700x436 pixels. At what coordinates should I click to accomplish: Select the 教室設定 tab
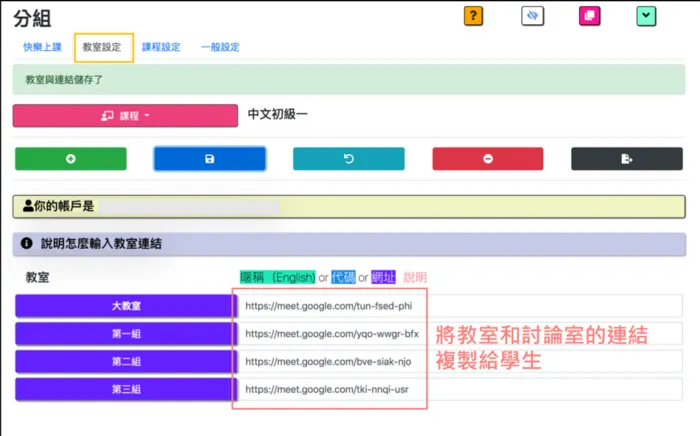[x=104, y=47]
